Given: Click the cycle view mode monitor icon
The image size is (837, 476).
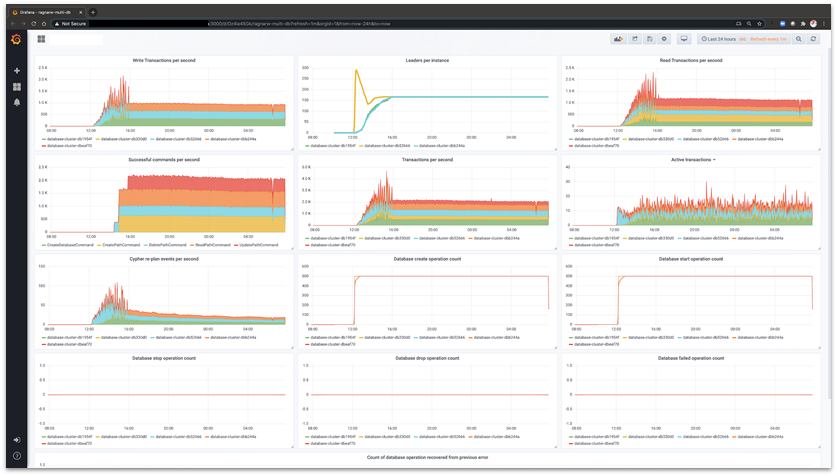Looking at the screenshot, I should (x=684, y=39).
